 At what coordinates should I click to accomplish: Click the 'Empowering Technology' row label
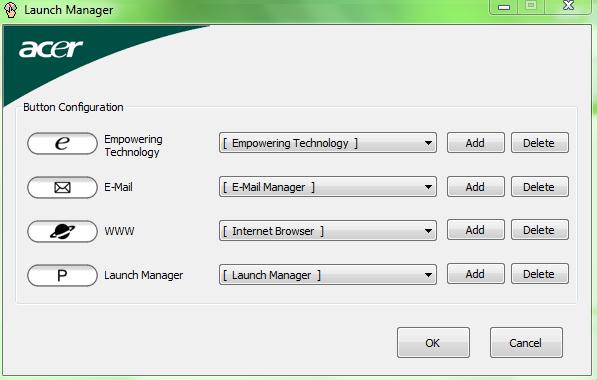[133, 146]
